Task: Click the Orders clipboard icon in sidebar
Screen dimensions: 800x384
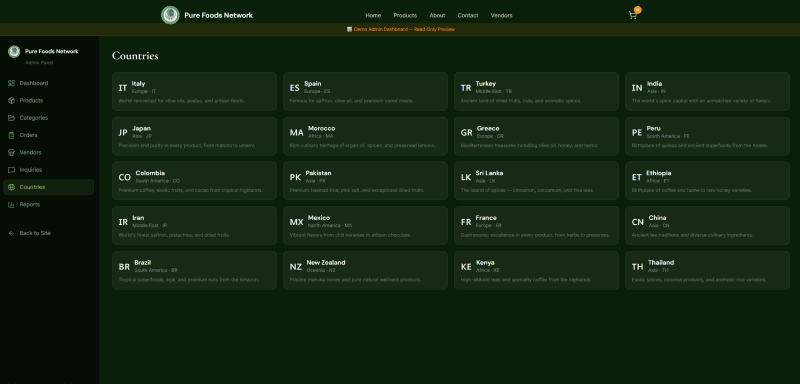Action: click(11, 135)
